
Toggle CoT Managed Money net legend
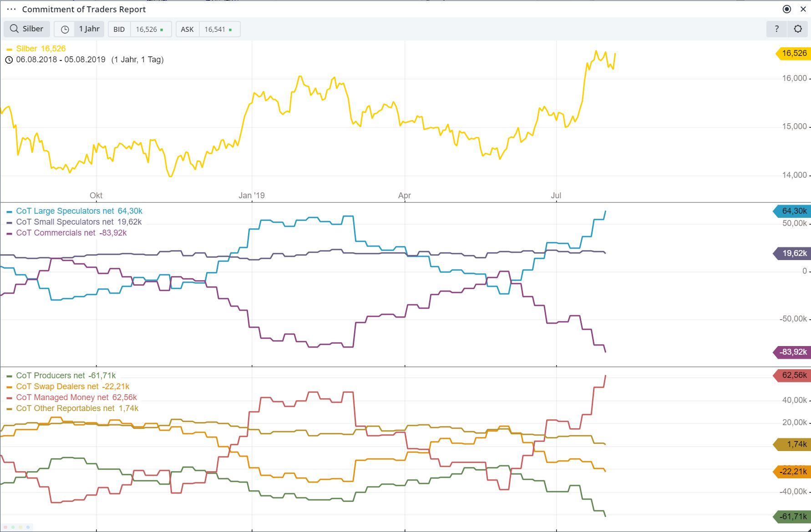[71, 397]
